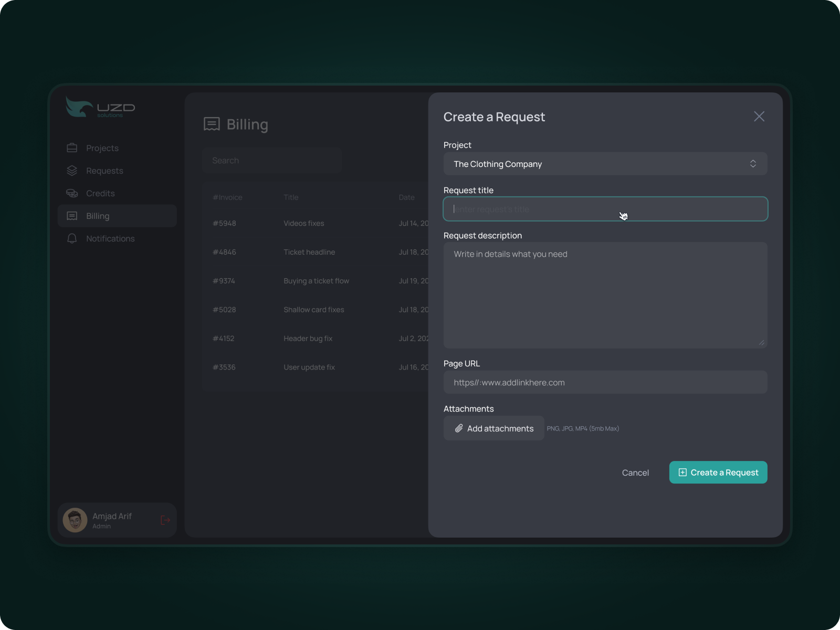Screen dimensions: 840x630
Task: Select the Requests stacked-layers icon
Action: (72, 170)
